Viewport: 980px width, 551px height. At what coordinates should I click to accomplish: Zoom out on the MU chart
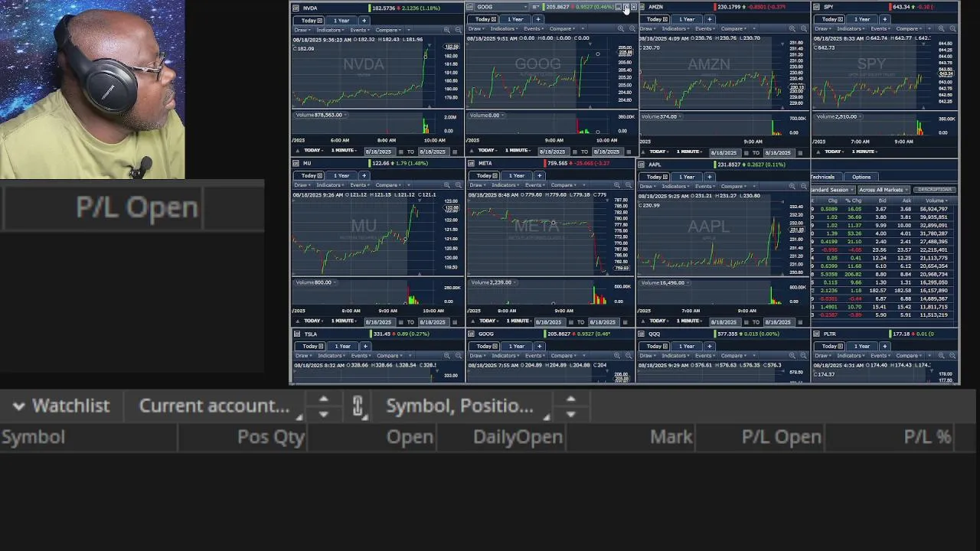[459, 184]
